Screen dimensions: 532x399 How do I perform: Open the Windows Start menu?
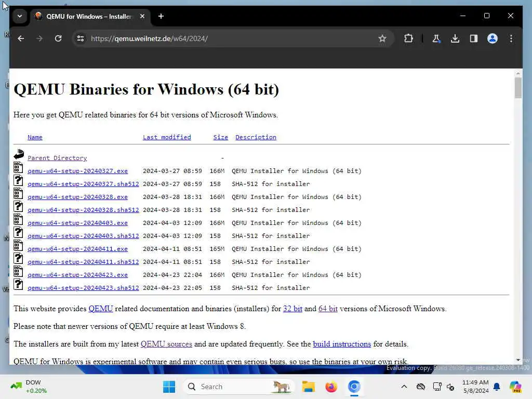pos(169,387)
